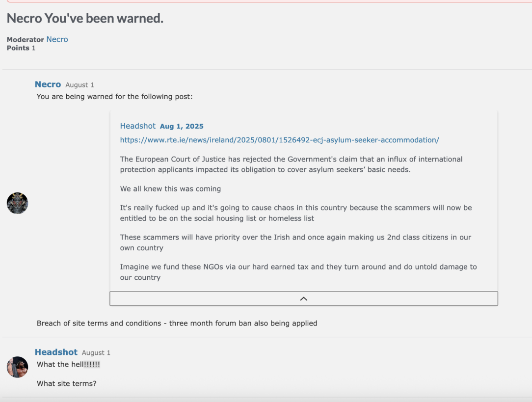
Task: Open the August 1 timestamp beside Necro
Action: 80,85
